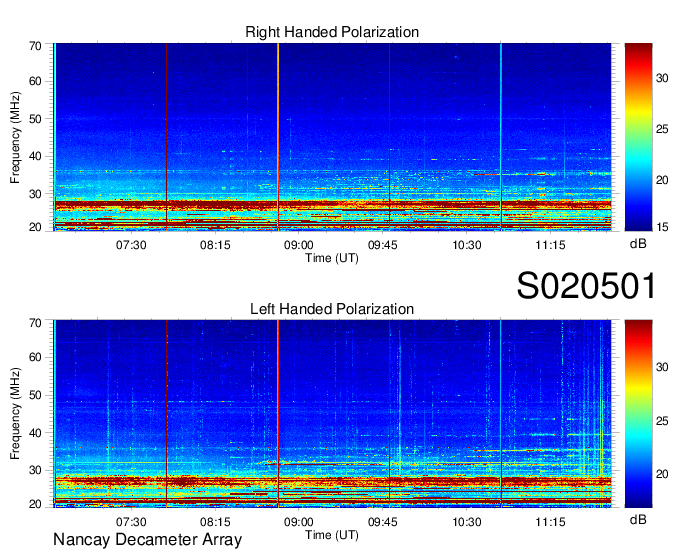This screenshot has width=680, height=552.
Task: Click the "dB" unit under Left Handed color bar
Action: (x=638, y=519)
